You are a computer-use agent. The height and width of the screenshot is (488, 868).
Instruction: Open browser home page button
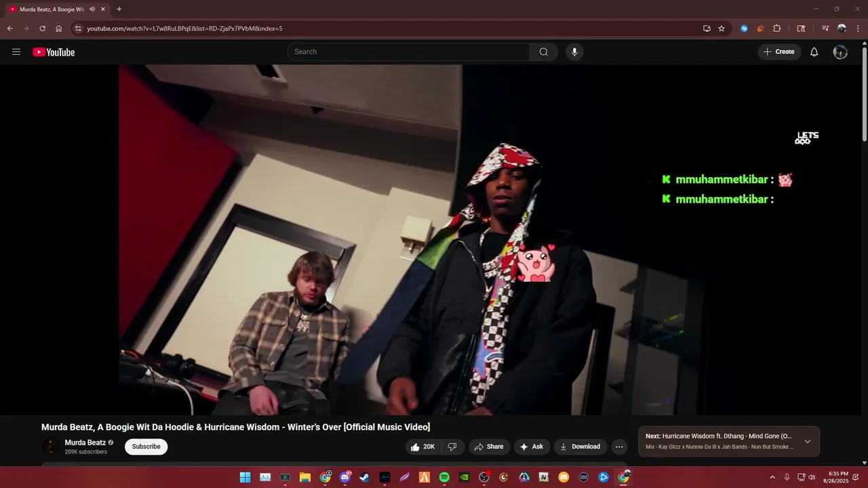tap(59, 28)
